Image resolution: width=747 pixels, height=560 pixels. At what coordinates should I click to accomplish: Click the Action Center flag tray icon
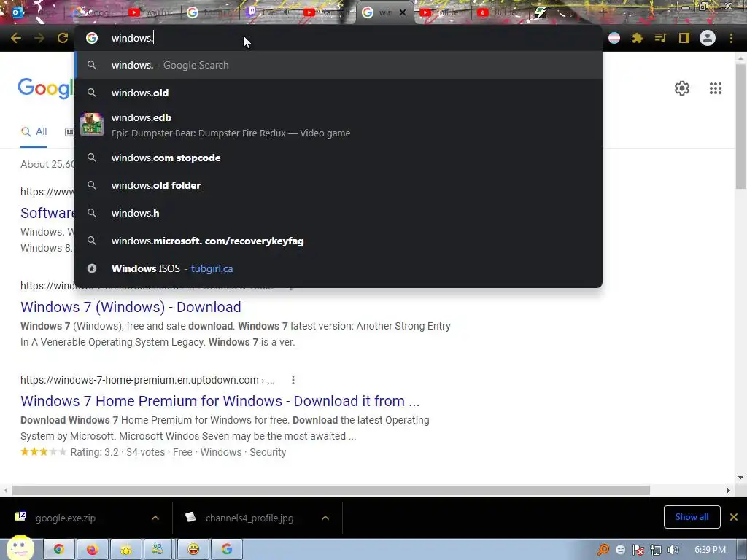tap(638, 550)
